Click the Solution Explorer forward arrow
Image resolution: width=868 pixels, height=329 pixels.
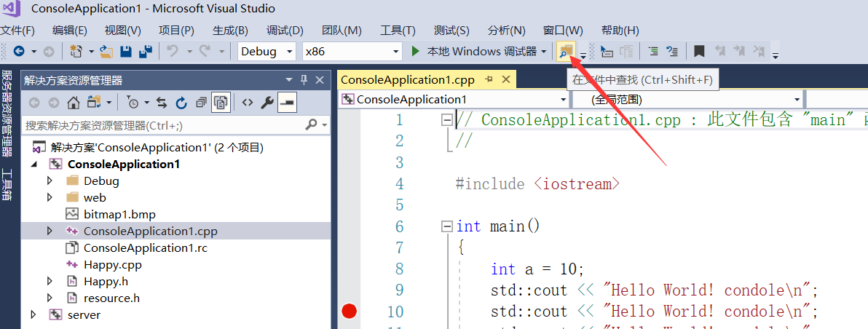coord(54,103)
